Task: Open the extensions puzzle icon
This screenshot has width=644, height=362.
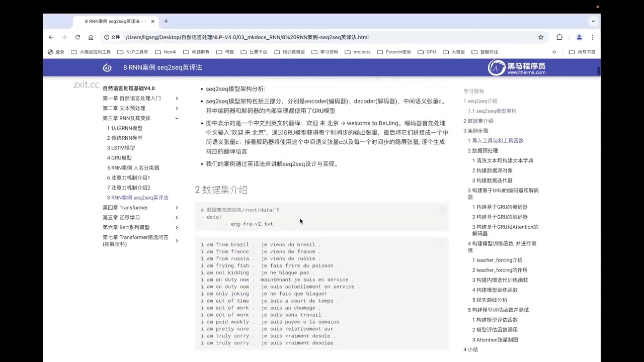Action: [x=559, y=37]
